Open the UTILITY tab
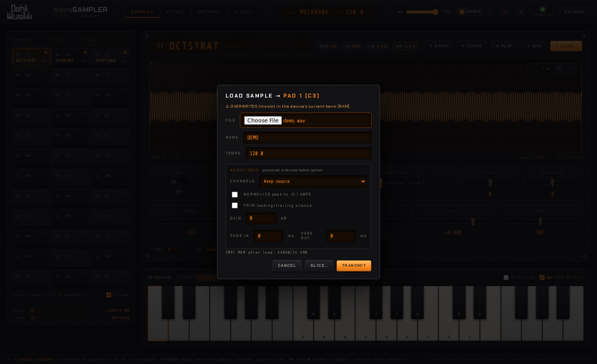The height and width of the screenshot is (364, 597). point(243,12)
